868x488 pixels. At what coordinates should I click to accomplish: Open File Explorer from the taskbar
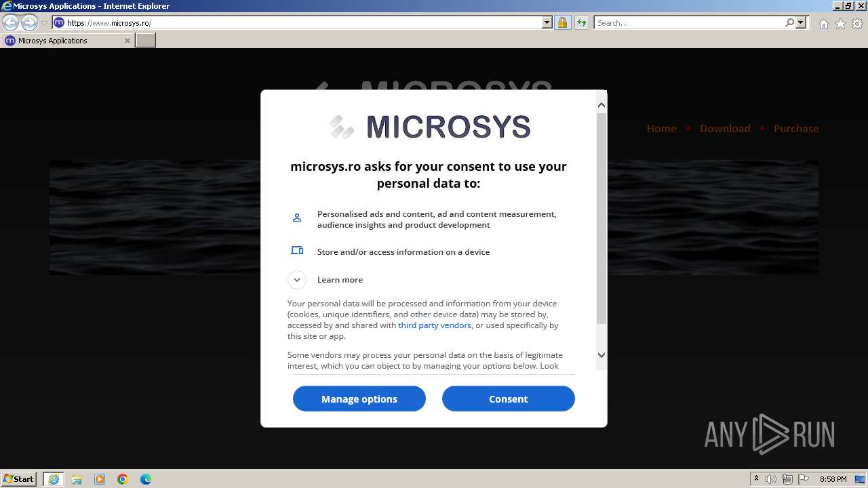click(x=77, y=479)
